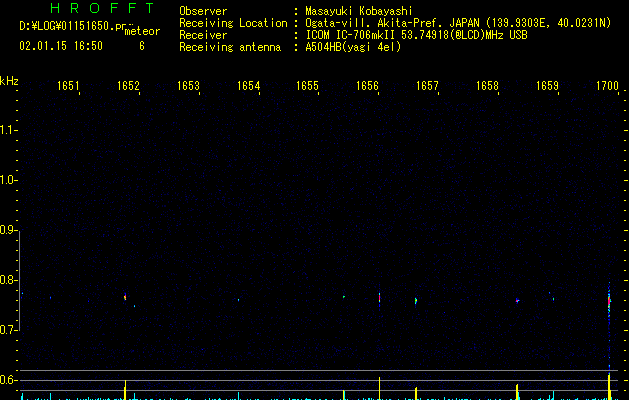Click the yellow signal-level spike below 1656
Screen dimensions: 629x400
click(379, 388)
